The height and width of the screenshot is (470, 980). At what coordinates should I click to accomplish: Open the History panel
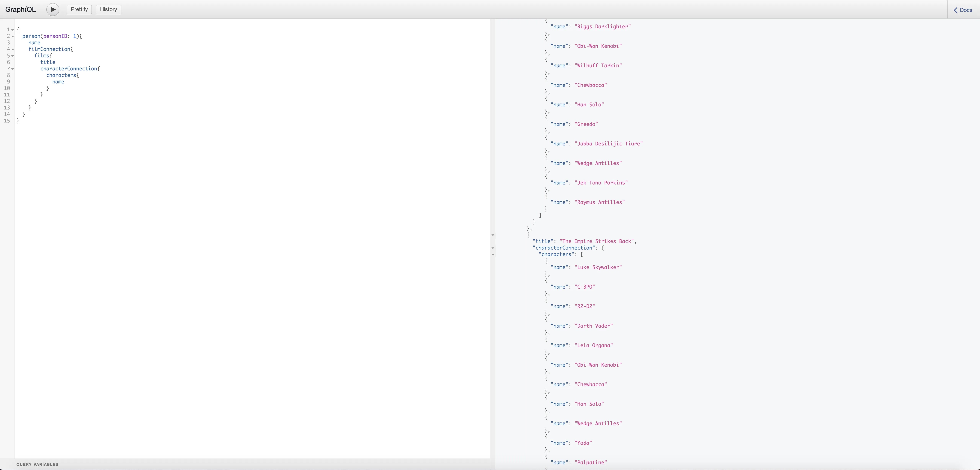coord(108,10)
